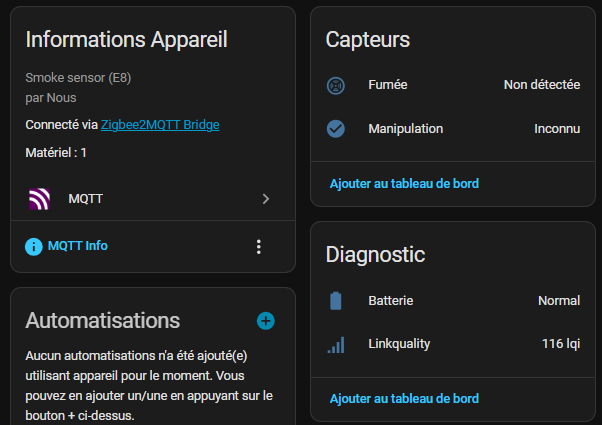
Task: Click the MQTT Info circle icon
Action: [34, 246]
